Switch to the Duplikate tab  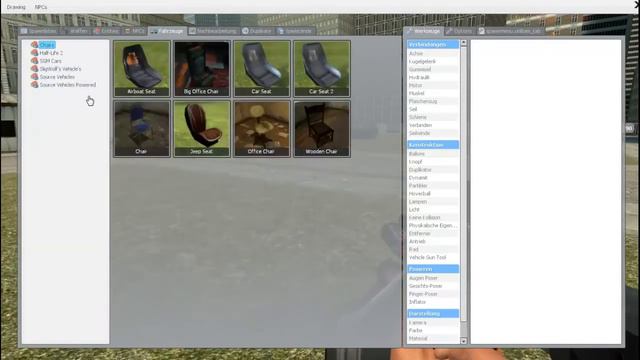257,31
